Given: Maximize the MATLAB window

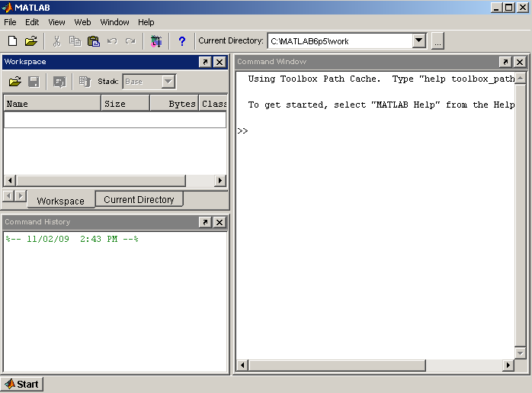Looking at the screenshot, I should 509,8.
